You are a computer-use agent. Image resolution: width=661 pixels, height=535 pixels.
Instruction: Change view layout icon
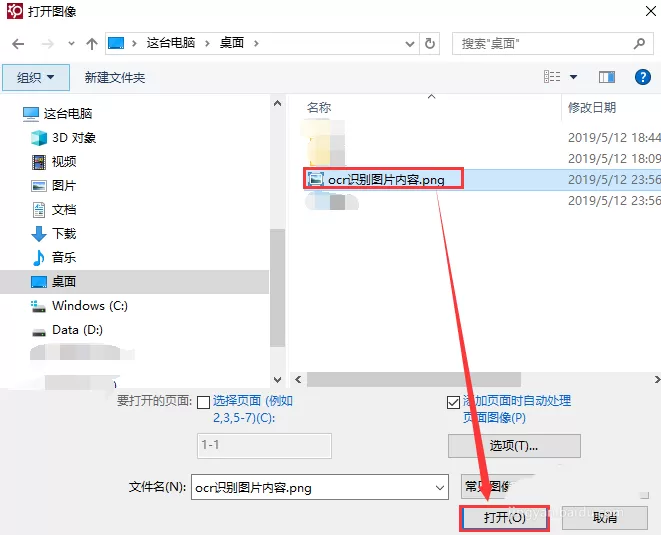click(552, 77)
